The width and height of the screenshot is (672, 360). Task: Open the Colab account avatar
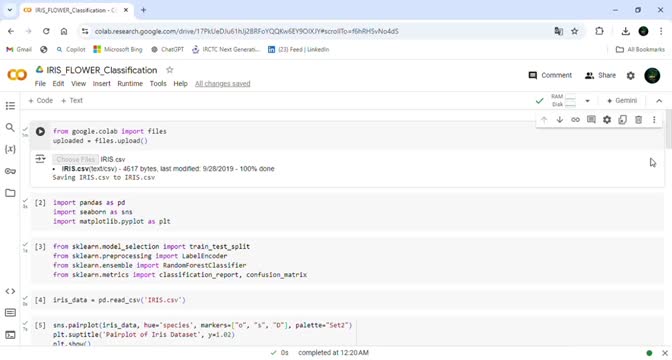pyautogui.click(x=652, y=75)
